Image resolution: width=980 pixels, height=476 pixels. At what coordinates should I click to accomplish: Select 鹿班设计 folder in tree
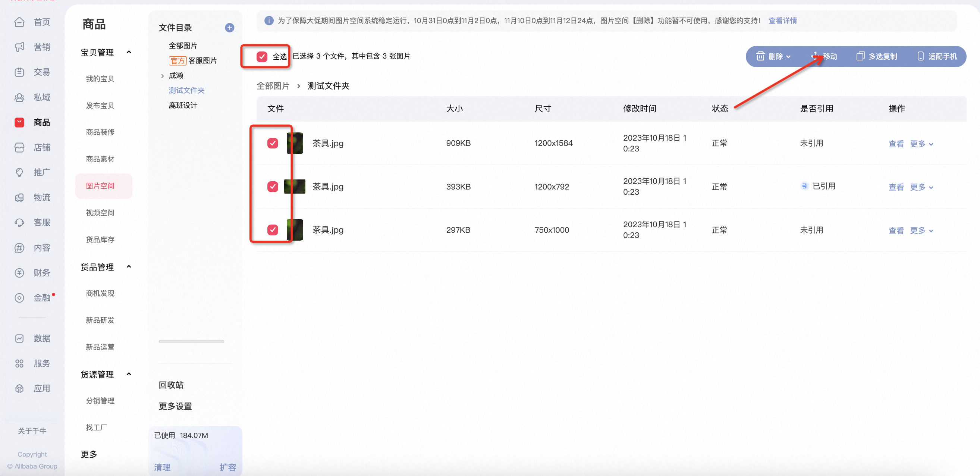(183, 106)
